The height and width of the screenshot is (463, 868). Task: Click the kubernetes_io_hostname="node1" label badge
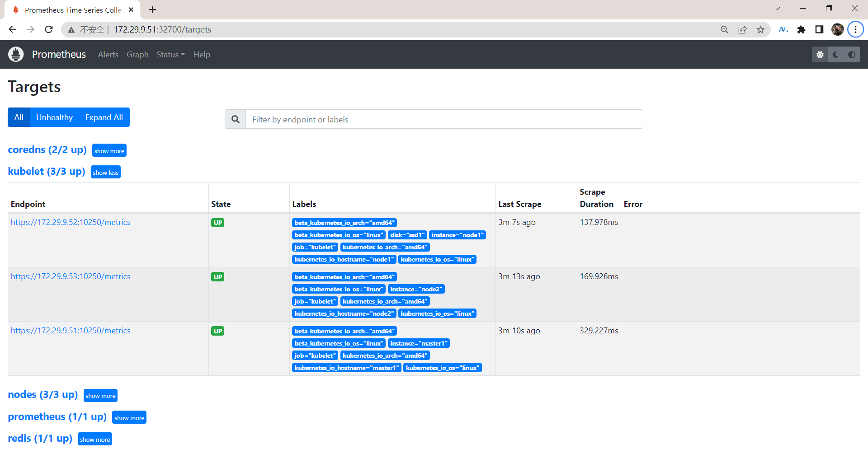(344, 259)
